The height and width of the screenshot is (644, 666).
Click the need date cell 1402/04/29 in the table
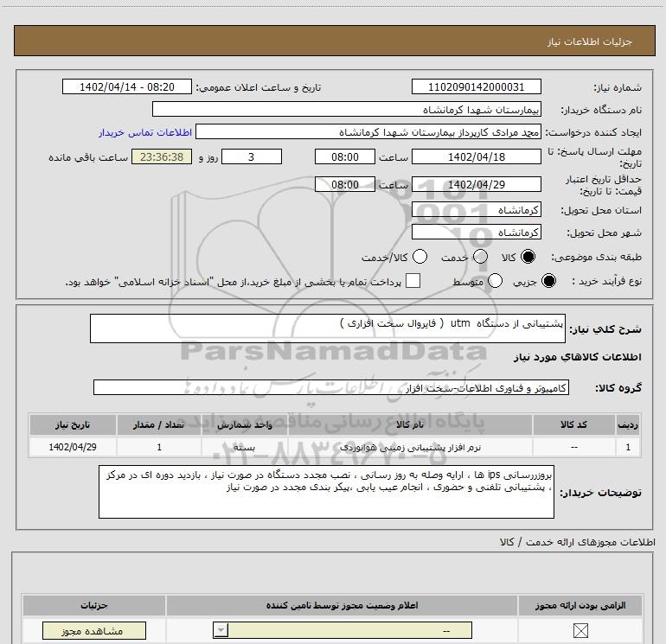tap(73, 447)
